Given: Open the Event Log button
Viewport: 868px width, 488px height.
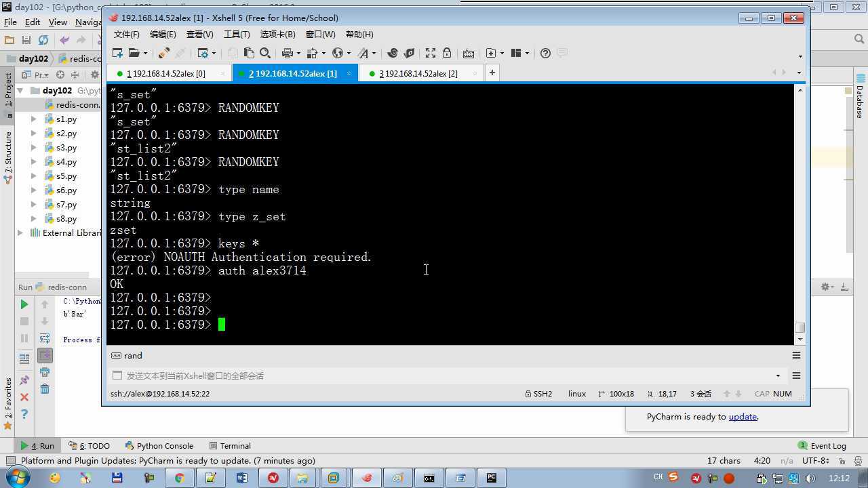Looking at the screenshot, I should (822, 446).
